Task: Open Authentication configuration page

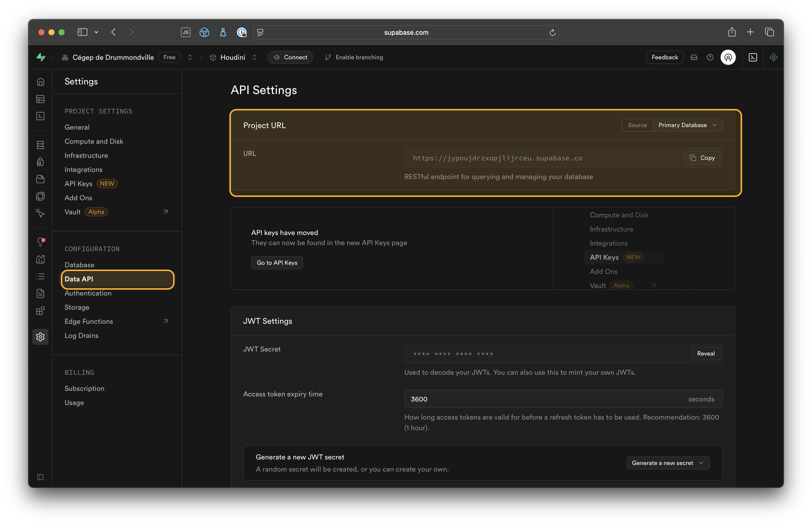Action: (88, 293)
